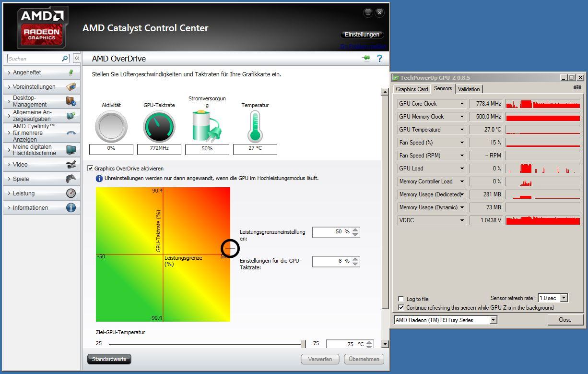
Task: Open the Informationen sidebar section
Action: tap(42, 208)
